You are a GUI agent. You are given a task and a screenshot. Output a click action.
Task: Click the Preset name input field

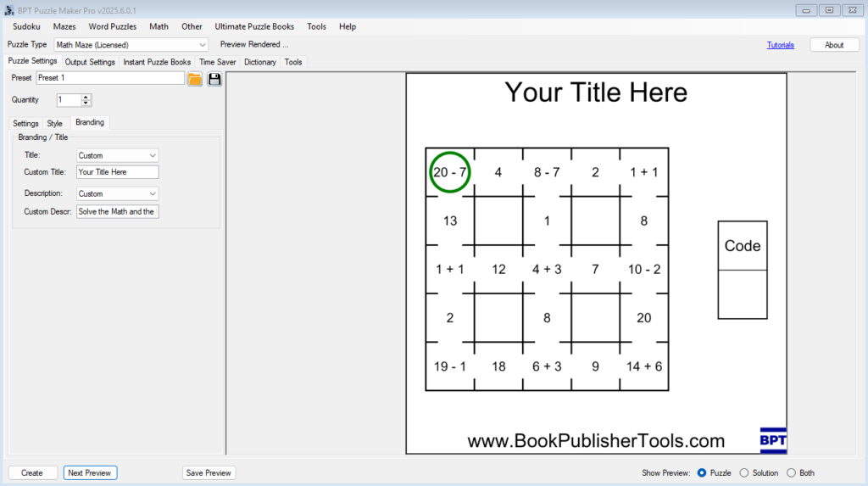point(110,78)
